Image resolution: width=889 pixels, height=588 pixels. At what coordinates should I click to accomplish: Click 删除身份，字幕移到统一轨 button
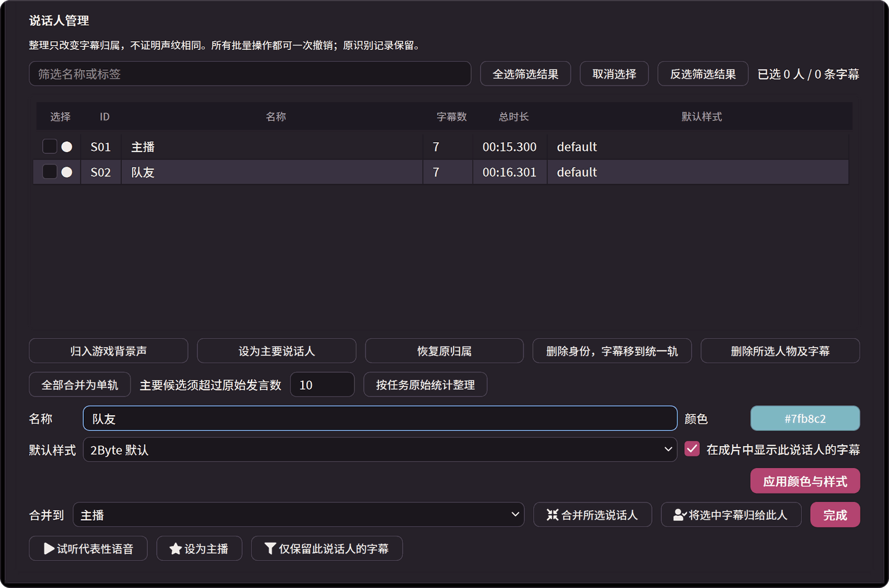tap(612, 350)
